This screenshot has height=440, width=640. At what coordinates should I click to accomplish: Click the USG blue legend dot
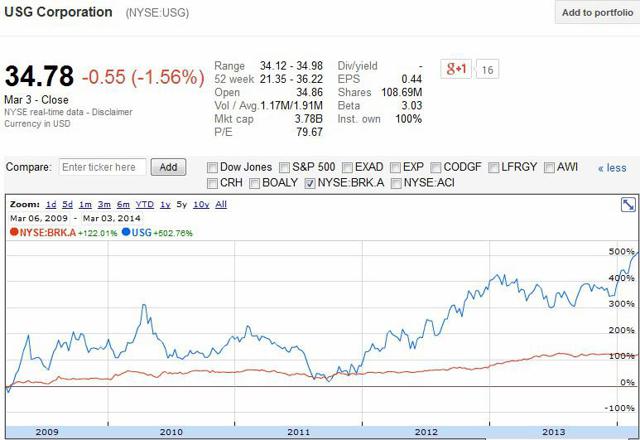click(x=126, y=232)
